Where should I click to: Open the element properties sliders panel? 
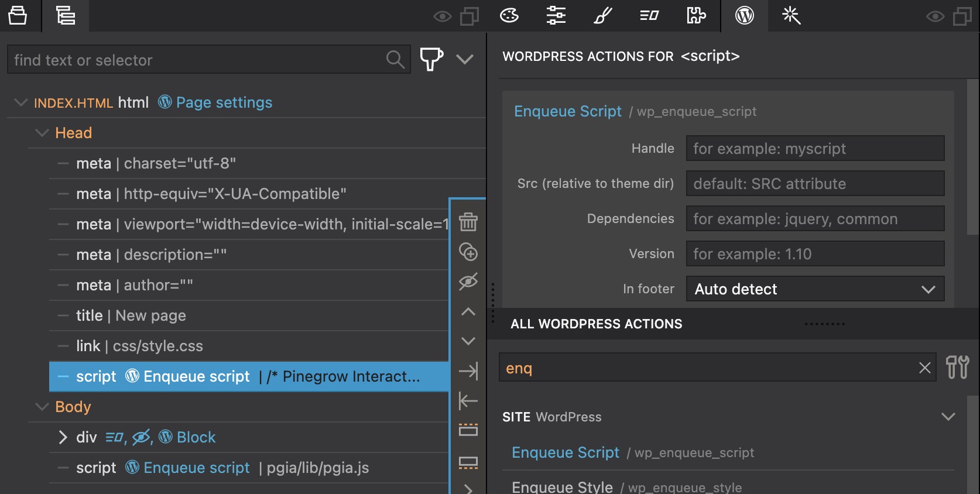(x=556, y=15)
